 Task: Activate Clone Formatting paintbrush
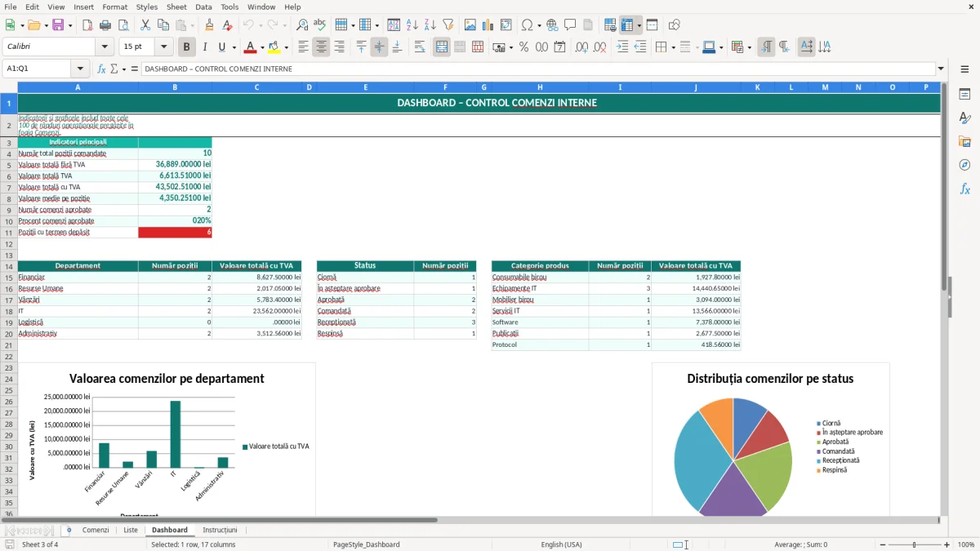[210, 25]
